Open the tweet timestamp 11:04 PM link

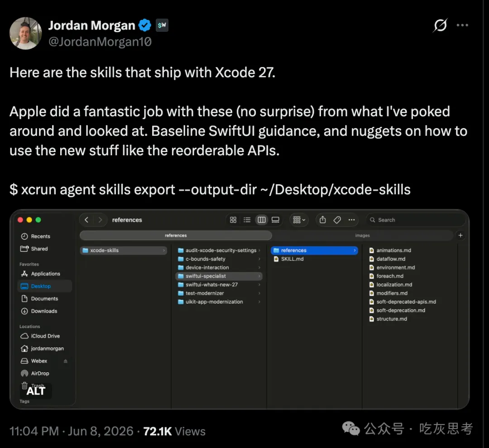coord(72,431)
